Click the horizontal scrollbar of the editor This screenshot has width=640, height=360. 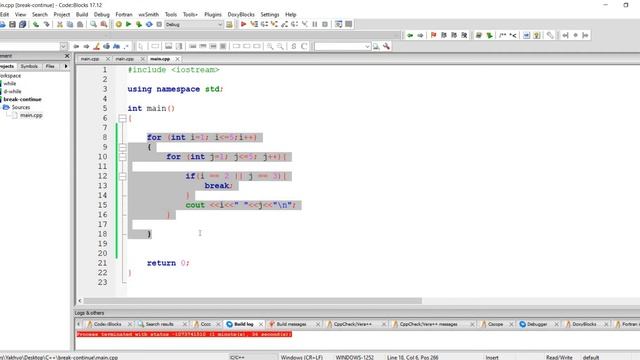252,301
